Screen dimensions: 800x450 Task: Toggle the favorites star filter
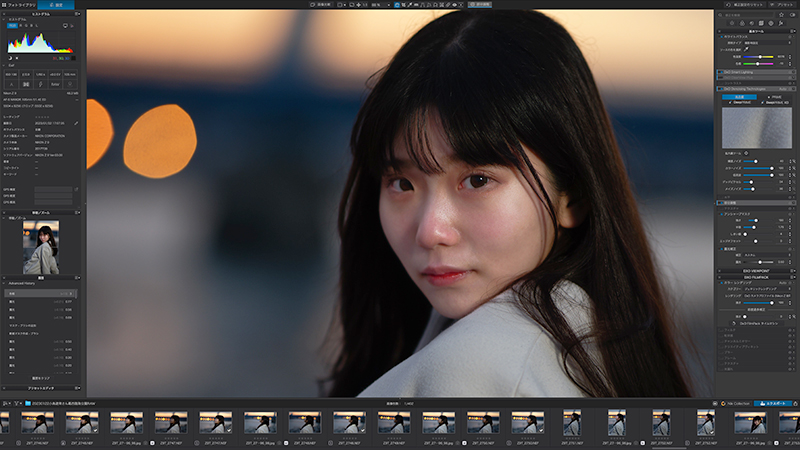(x=781, y=15)
